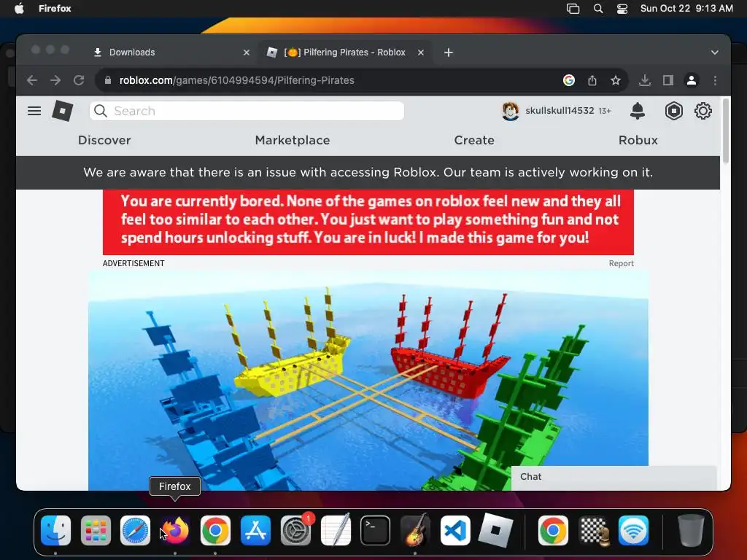Click the roblox.com address bar URL
The image size is (747, 560).
coord(237,80)
